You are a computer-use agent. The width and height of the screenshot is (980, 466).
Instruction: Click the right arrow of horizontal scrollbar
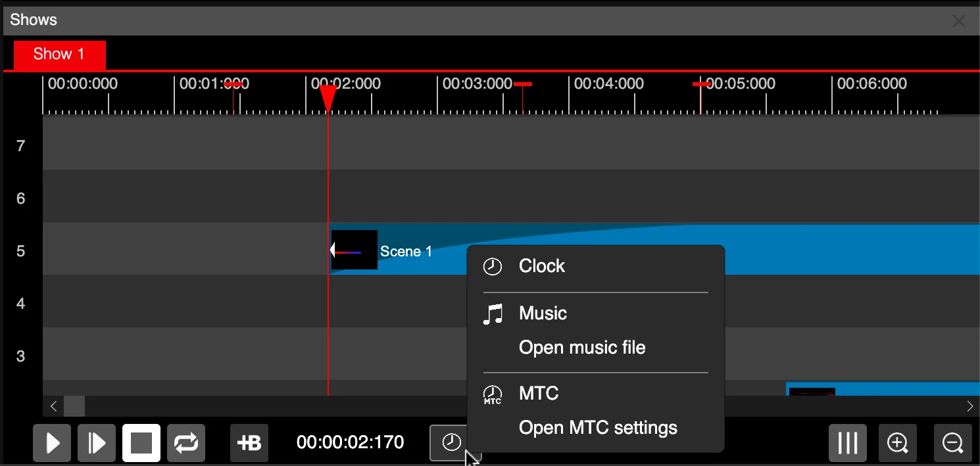(x=970, y=406)
